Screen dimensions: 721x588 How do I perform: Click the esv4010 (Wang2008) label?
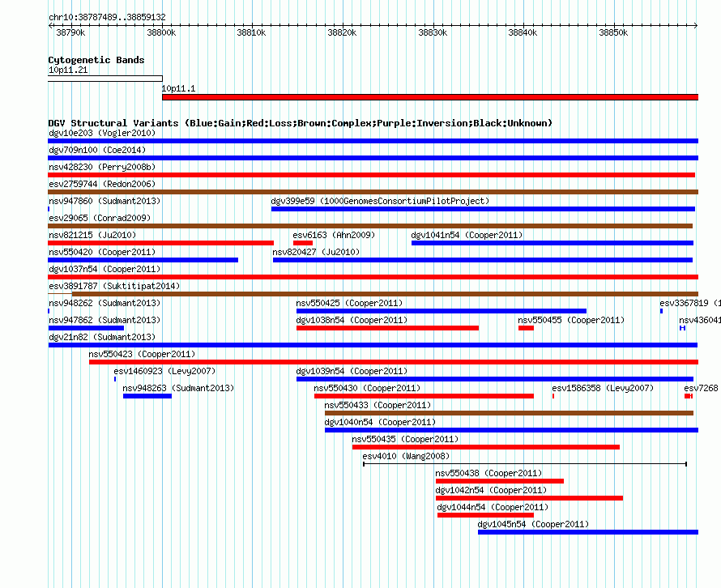coord(406,456)
